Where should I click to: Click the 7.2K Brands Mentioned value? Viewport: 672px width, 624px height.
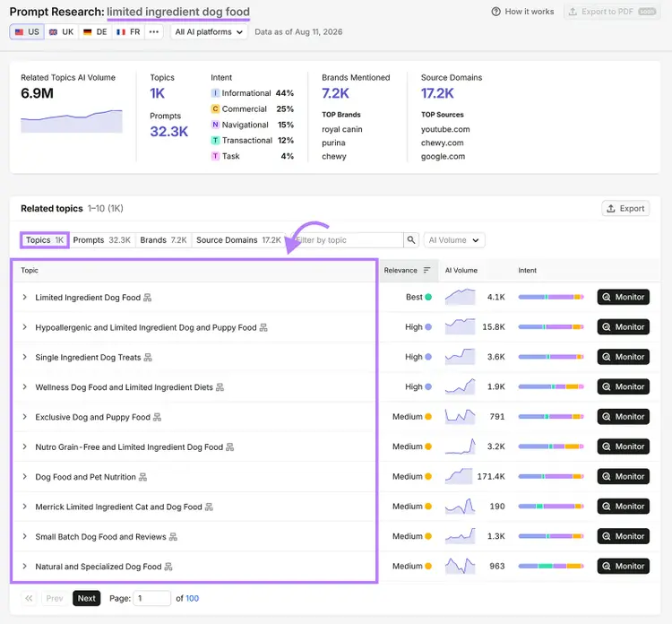click(x=336, y=93)
